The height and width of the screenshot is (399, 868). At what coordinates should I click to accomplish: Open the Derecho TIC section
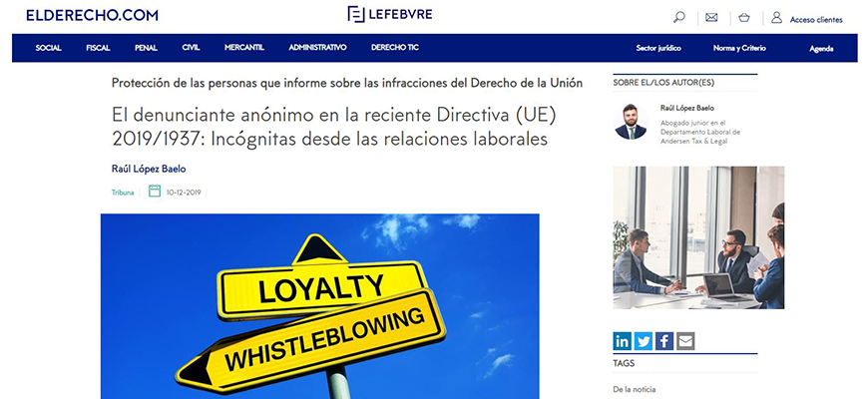coord(395,48)
